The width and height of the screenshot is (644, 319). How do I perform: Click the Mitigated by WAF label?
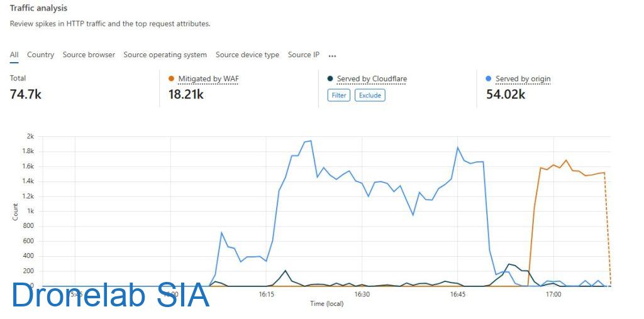point(209,79)
